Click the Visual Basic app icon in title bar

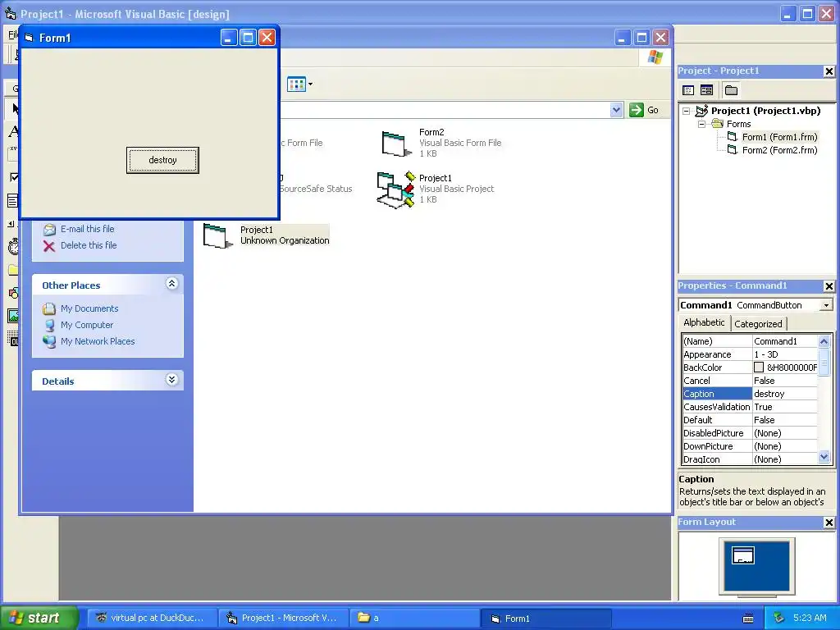tap(10, 13)
